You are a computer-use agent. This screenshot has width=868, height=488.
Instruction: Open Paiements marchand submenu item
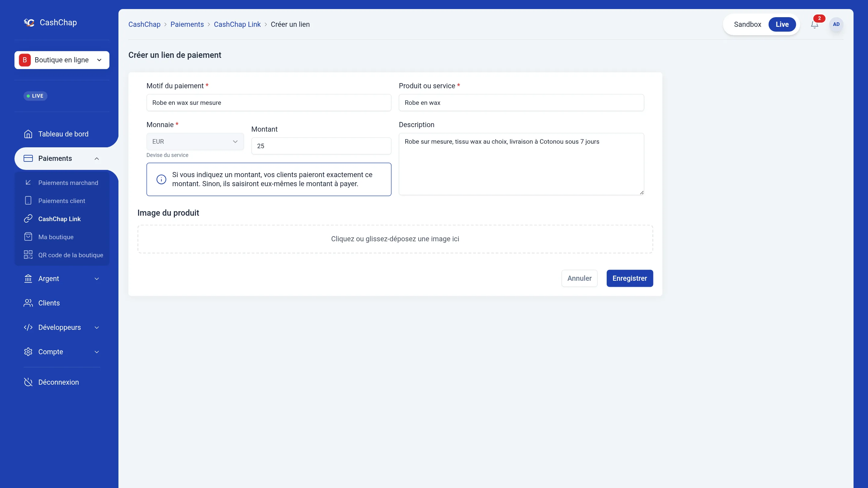pyautogui.click(x=62, y=183)
